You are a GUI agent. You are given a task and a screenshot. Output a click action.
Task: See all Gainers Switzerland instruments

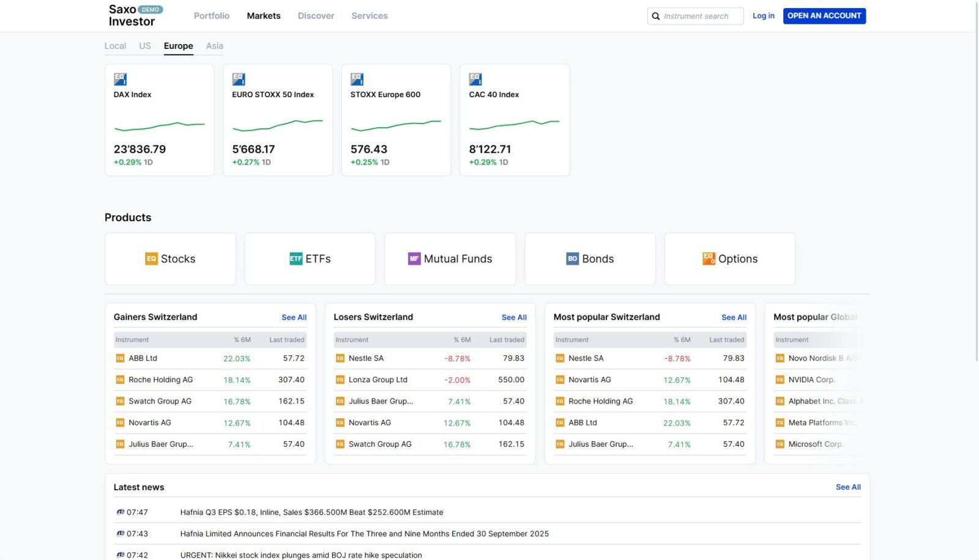pyautogui.click(x=294, y=317)
